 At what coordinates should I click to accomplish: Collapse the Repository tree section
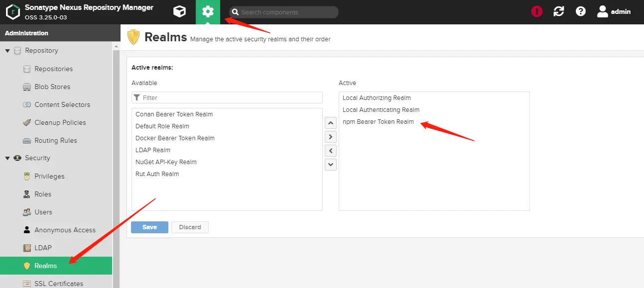point(7,51)
